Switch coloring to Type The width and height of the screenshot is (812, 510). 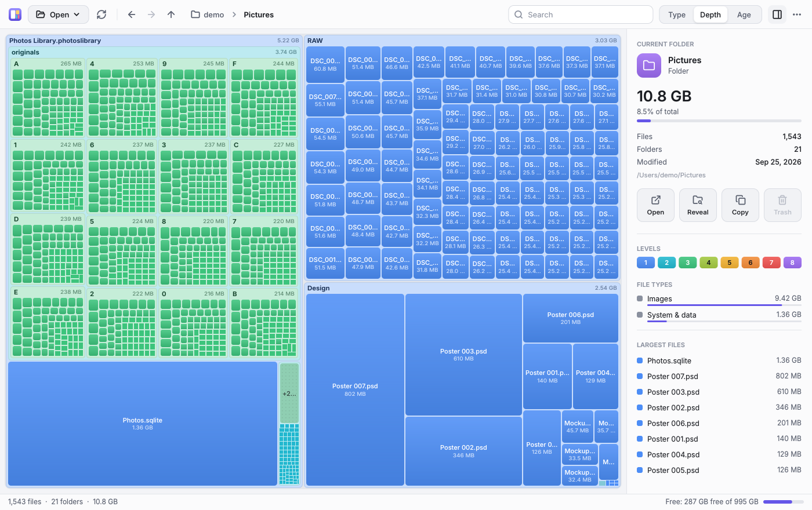click(677, 14)
